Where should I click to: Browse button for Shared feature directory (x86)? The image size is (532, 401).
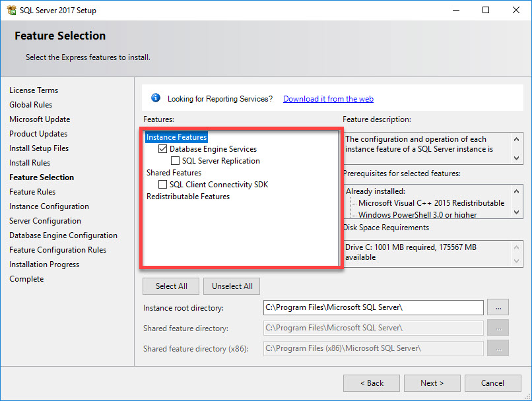498,348
